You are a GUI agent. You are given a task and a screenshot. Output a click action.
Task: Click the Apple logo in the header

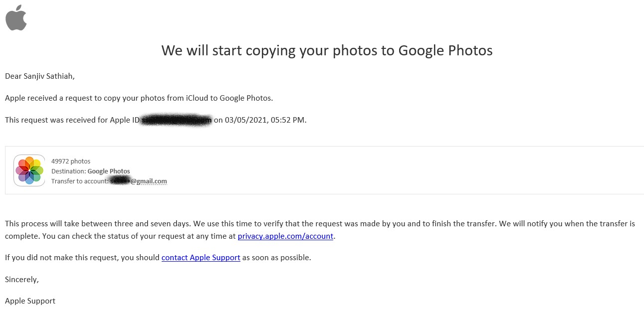pyautogui.click(x=16, y=17)
